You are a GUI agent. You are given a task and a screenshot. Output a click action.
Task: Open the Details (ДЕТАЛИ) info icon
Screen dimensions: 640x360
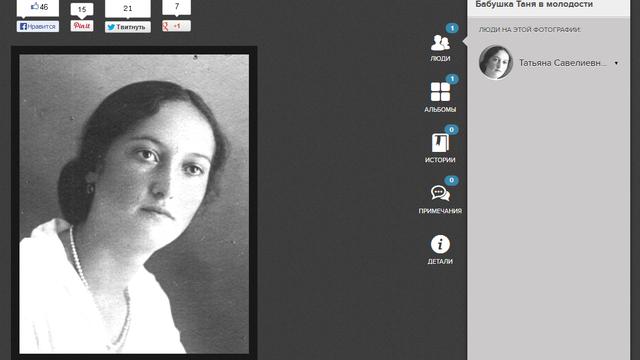point(440,244)
